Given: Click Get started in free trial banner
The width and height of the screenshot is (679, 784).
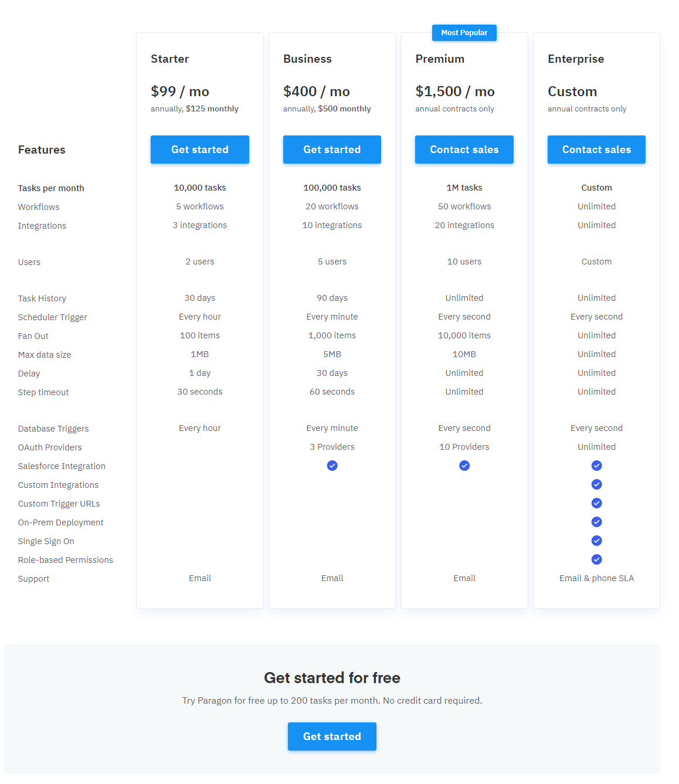Looking at the screenshot, I should point(332,737).
